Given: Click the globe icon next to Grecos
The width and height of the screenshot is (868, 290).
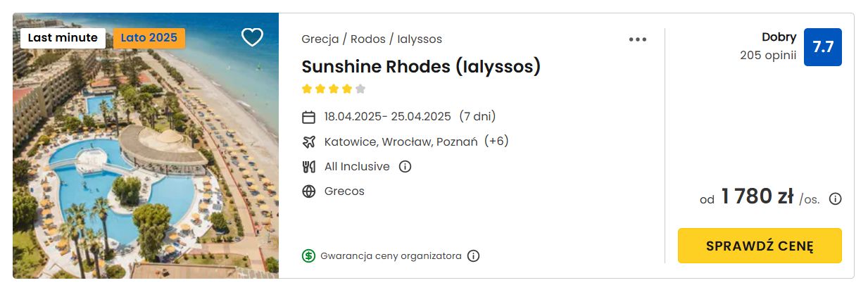Looking at the screenshot, I should tap(308, 191).
